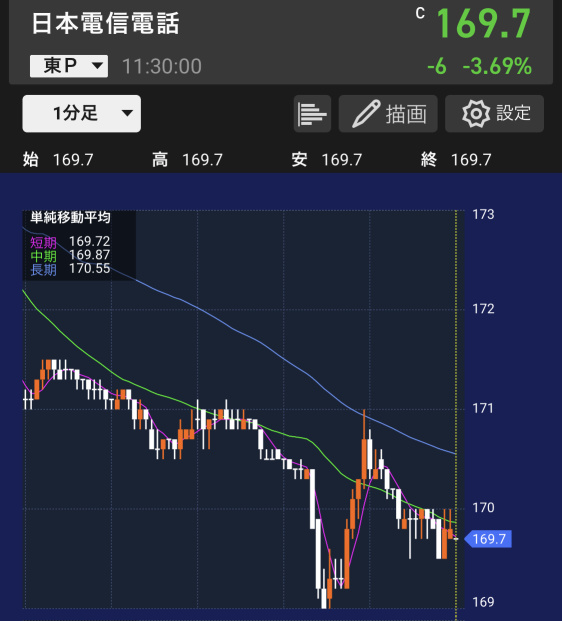Viewport: 562px width, 621px height.
Task: Toggle the volume-by-price bars icon
Action: pyautogui.click(x=312, y=114)
